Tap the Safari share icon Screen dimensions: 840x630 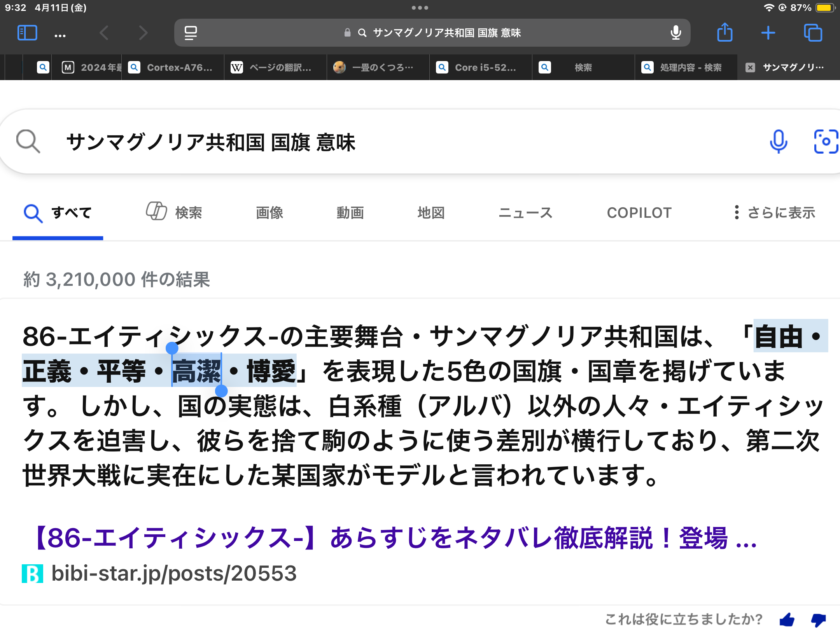(x=724, y=33)
